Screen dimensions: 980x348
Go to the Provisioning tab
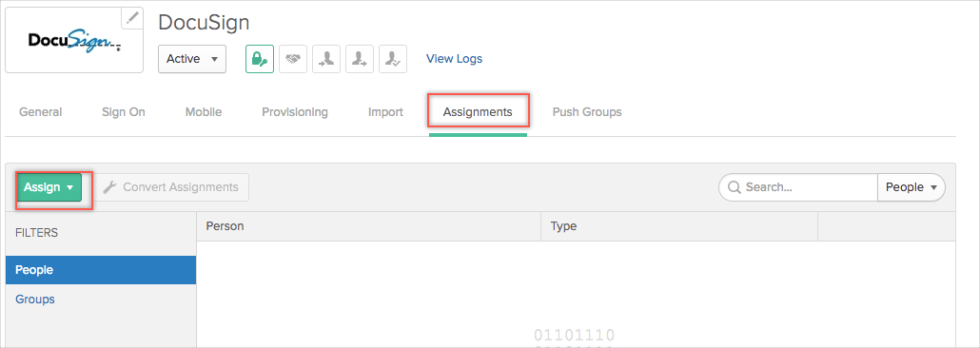click(295, 112)
